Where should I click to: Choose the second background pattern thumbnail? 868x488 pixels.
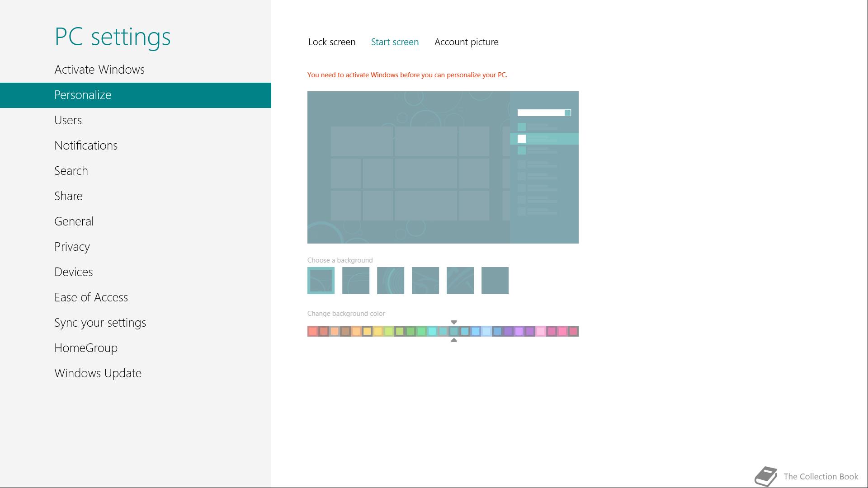point(356,281)
